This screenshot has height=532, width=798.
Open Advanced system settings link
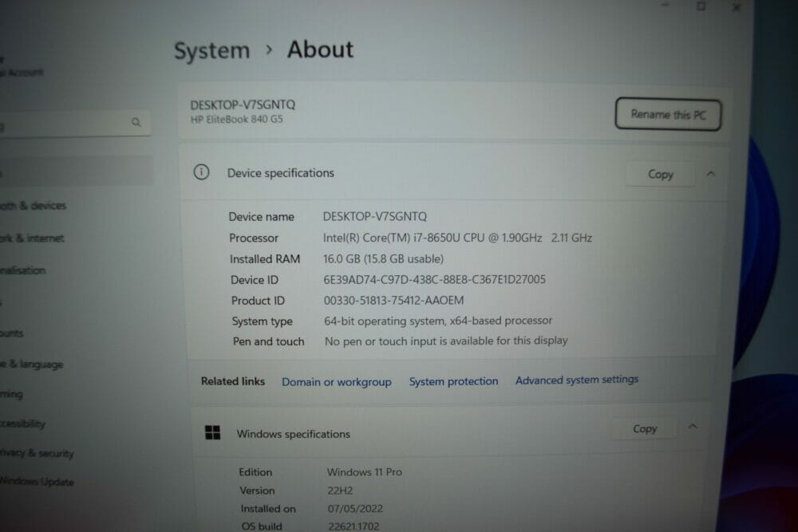coord(577,380)
